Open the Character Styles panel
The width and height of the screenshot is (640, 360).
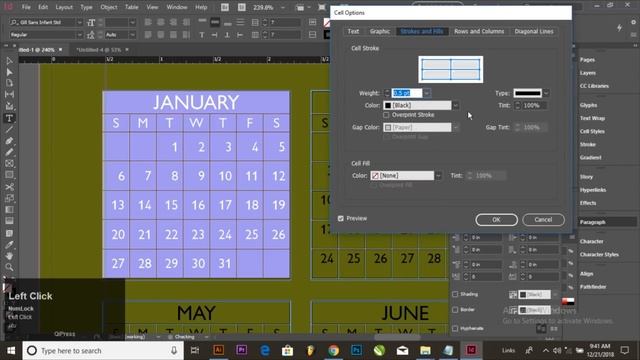pyautogui.click(x=599, y=255)
